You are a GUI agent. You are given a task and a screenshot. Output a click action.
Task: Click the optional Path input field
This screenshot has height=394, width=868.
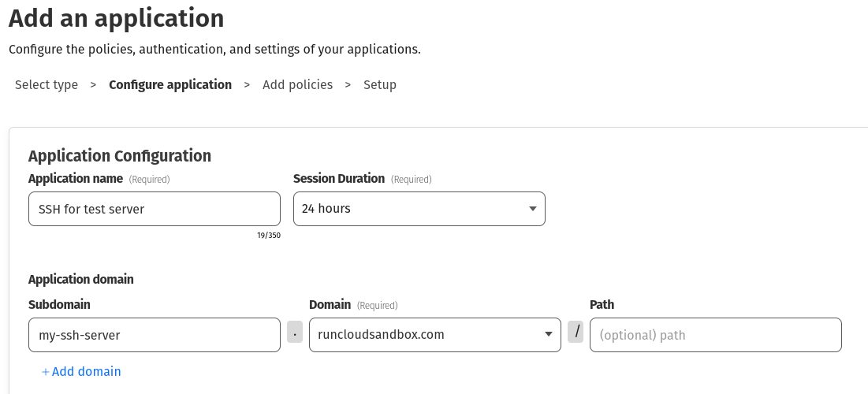coord(716,335)
